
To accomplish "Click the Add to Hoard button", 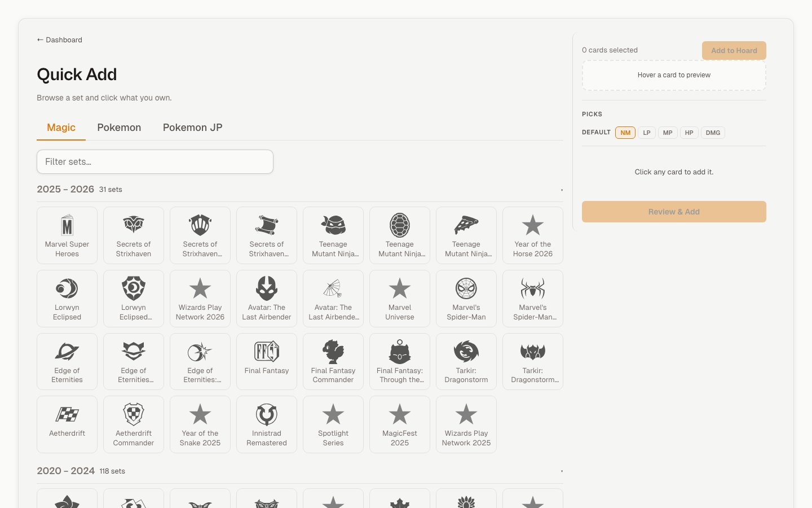I will point(734,50).
